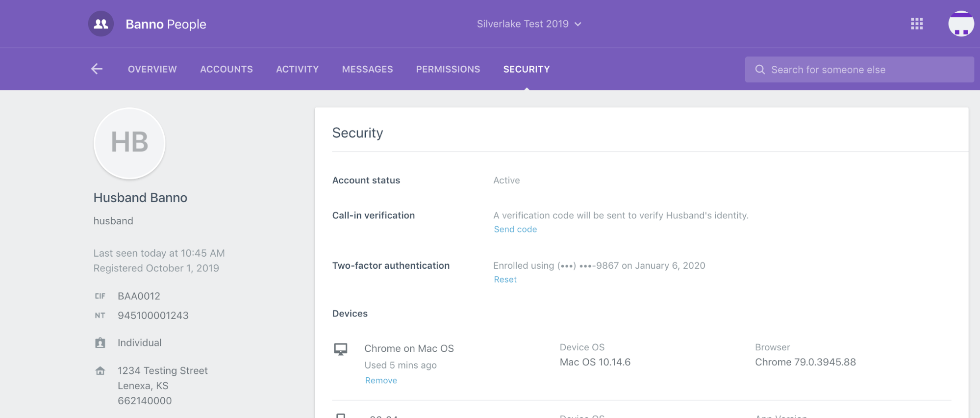Image resolution: width=980 pixels, height=418 pixels.
Task: Switch to the Overview tab
Action: 152,69
